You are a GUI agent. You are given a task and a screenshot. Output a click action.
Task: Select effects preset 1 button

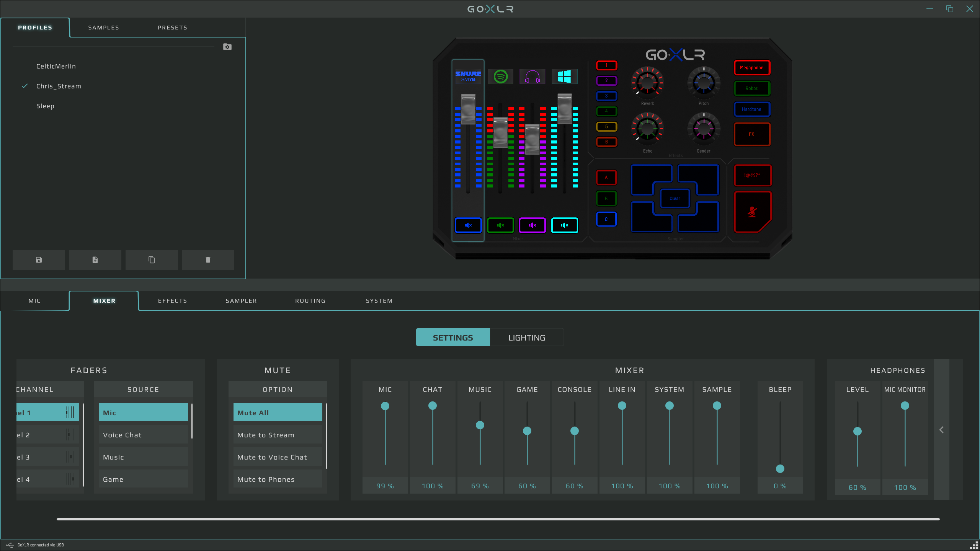click(606, 65)
